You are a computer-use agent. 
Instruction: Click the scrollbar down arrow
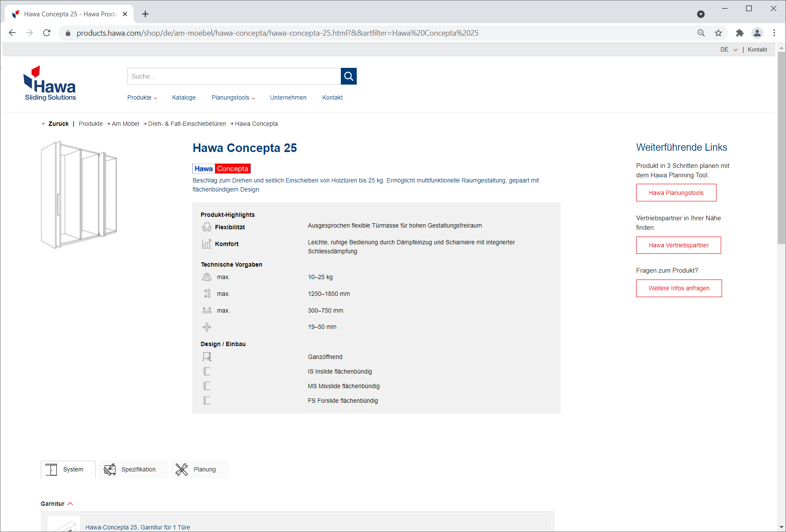[x=781, y=527]
